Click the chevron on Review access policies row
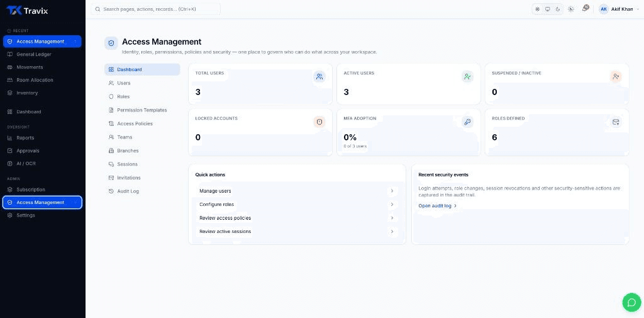 click(x=392, y=218)
